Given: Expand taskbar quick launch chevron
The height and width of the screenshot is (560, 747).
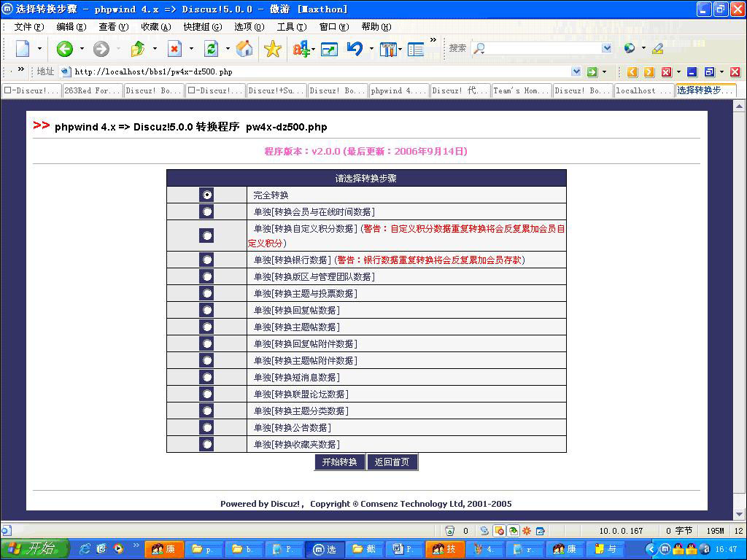Looking at the screenshot, I should coord(136,545).
